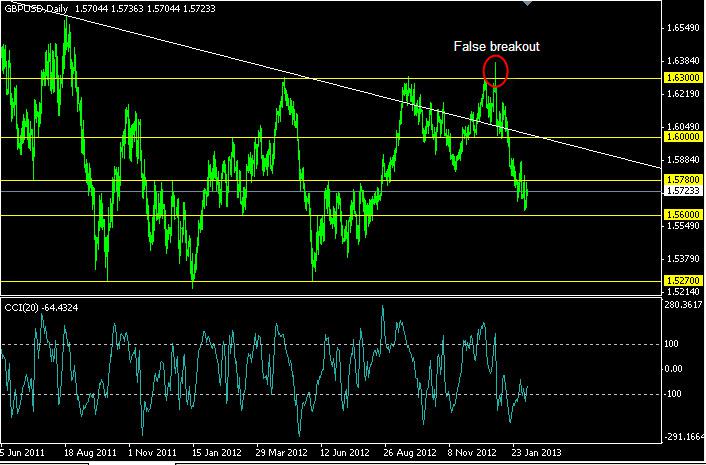The height and width of the screenshot is (465, 706).
Task: Select the yellow 1.52700 price level label
Action: coord(683,281)
